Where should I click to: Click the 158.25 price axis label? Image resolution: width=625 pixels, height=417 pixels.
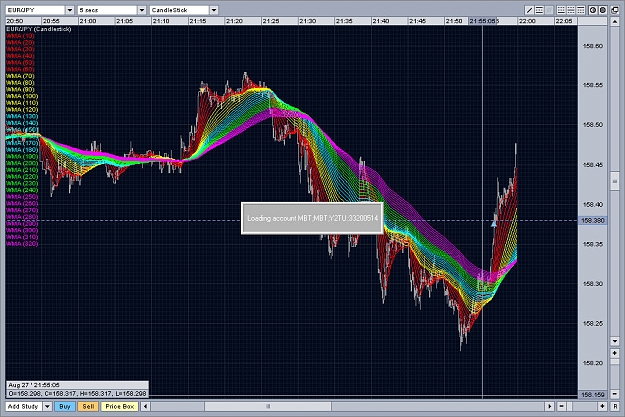point(593,324)
